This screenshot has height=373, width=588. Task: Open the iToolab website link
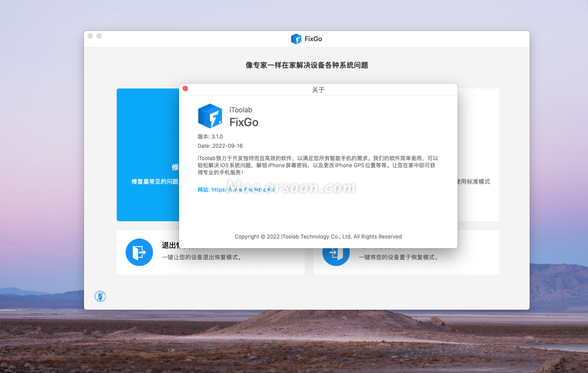click(x=236, y=189)
